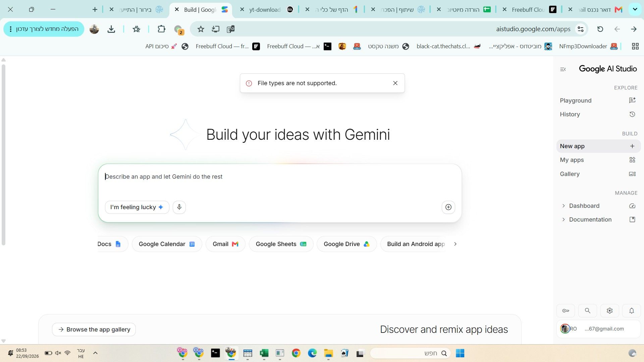644x362 pixels.
Task: Click the relaunch to update button
Action: [44, 29]
